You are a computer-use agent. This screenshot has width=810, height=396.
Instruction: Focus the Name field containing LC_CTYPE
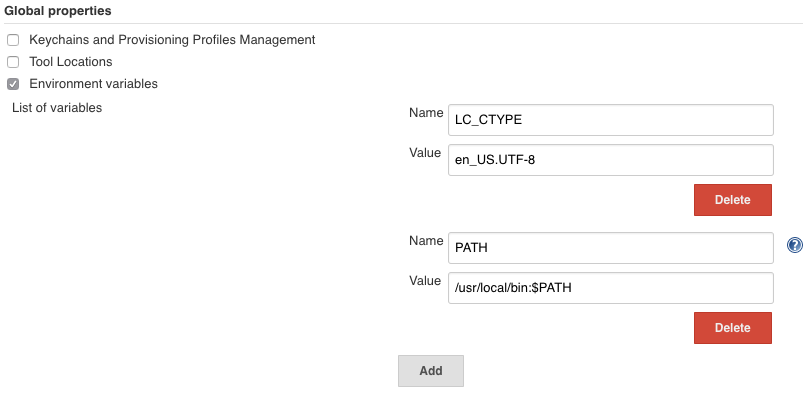[x=611, y=120]
